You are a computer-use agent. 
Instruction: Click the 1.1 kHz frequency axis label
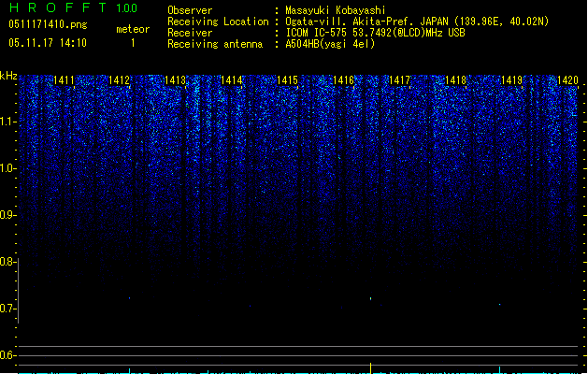pyautogui.click(x=7, y=122)
